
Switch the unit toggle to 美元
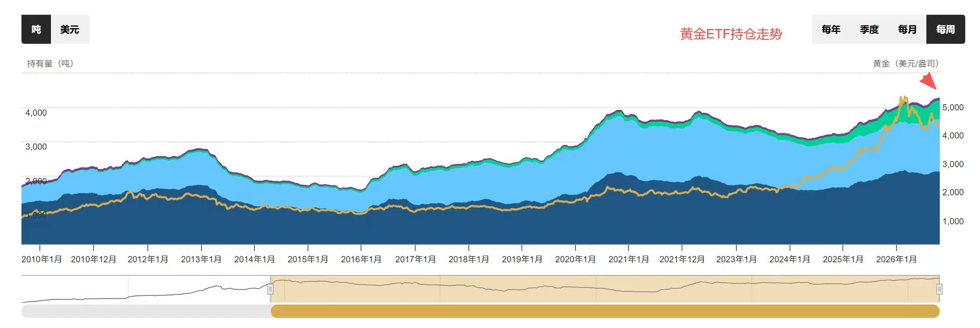(70, 29)
